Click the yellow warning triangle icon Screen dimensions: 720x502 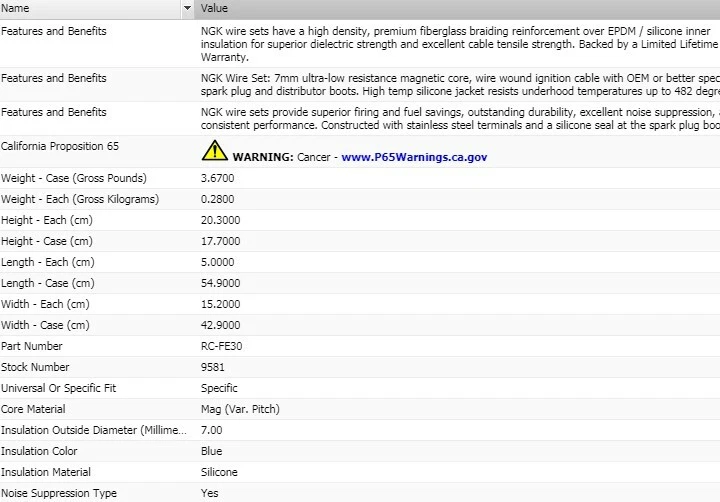(214, 150)
